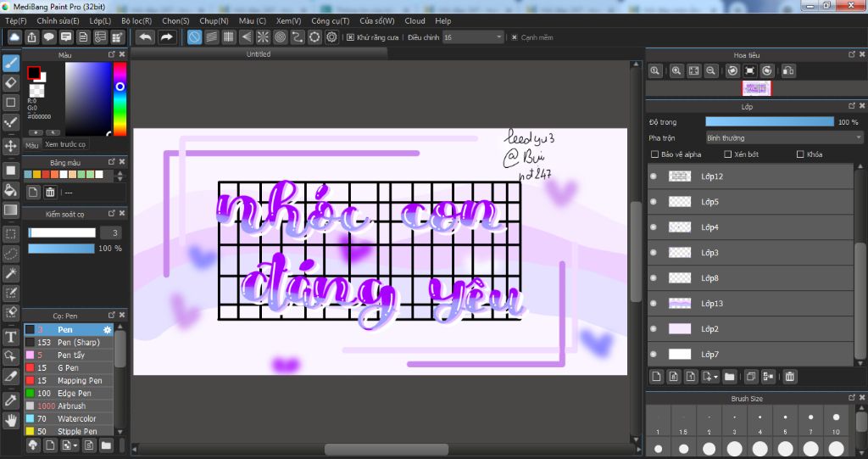
Task: Open add-brush dropdown in brush panel
Action: click(70, 445)
